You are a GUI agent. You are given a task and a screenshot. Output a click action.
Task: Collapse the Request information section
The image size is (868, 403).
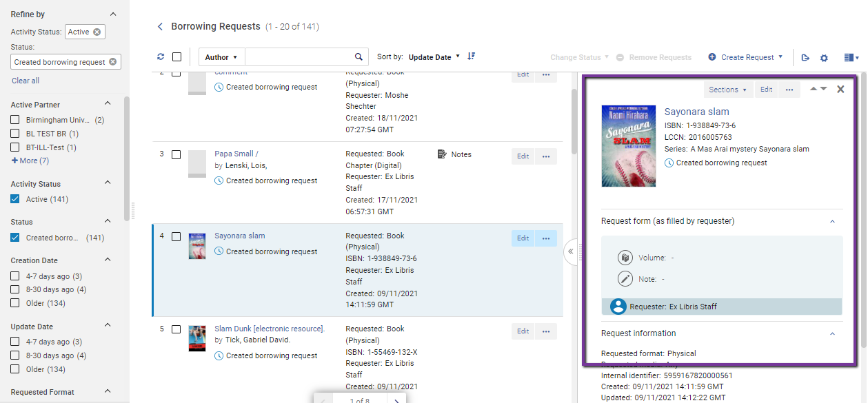coord(832,333)
